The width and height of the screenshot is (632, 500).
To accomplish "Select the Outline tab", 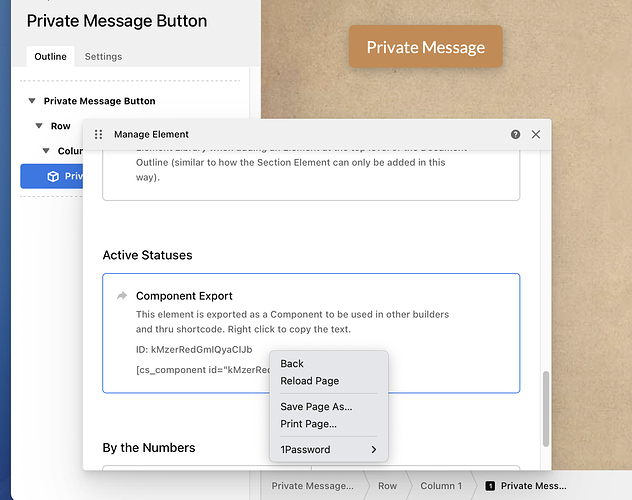I will coord(50,57).
